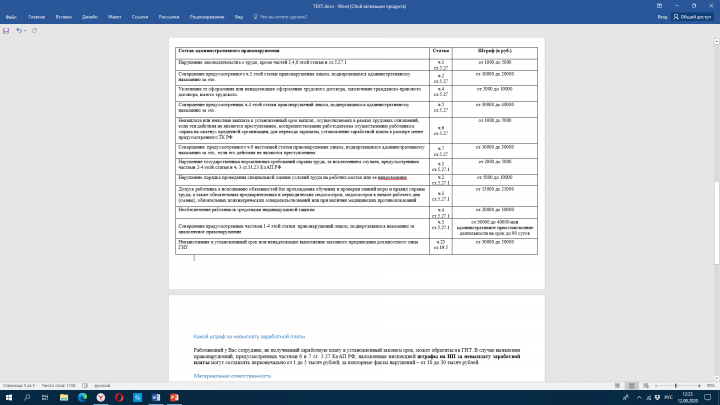Open the Файл menu

[x=11, y=17]
